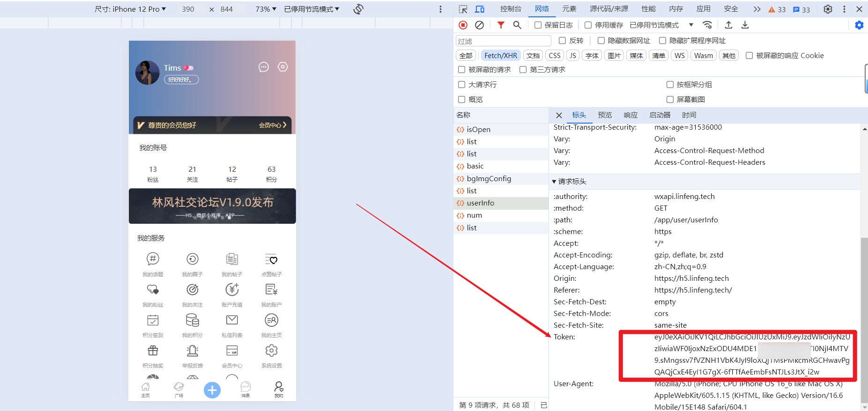Image resolution: width=868 pixels, height=411 pixels.
Task: Click the inspect element picker icon
Action: pyautogui.click(x=463, y=9)
